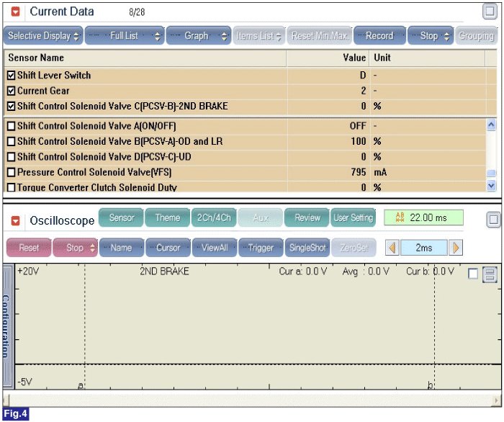Switch 2Ch/4Ch channel mode
The image size is (504, 422).
[x=214, y=217]
